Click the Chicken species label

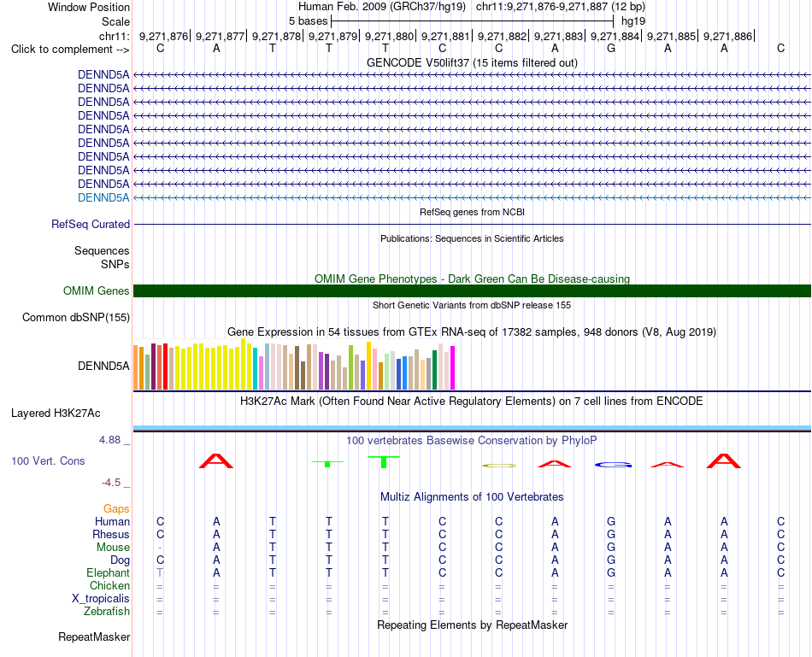[109, 585]
